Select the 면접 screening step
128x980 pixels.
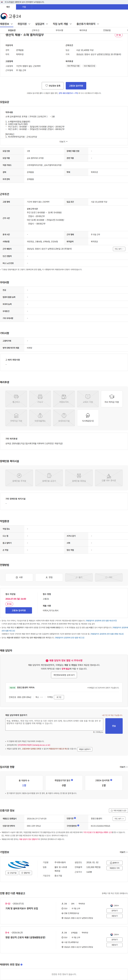49,577
